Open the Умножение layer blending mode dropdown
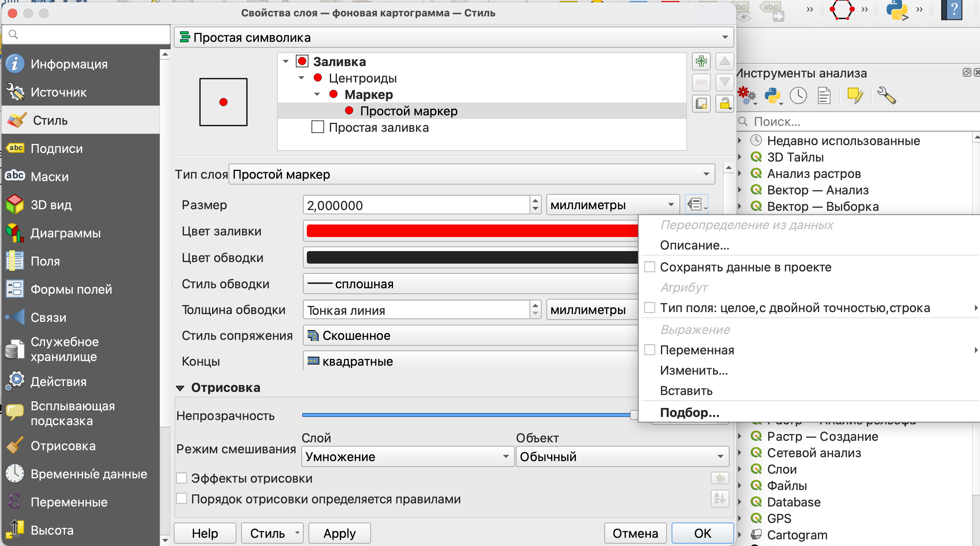 pyautogui.click(x=407, y=456)
